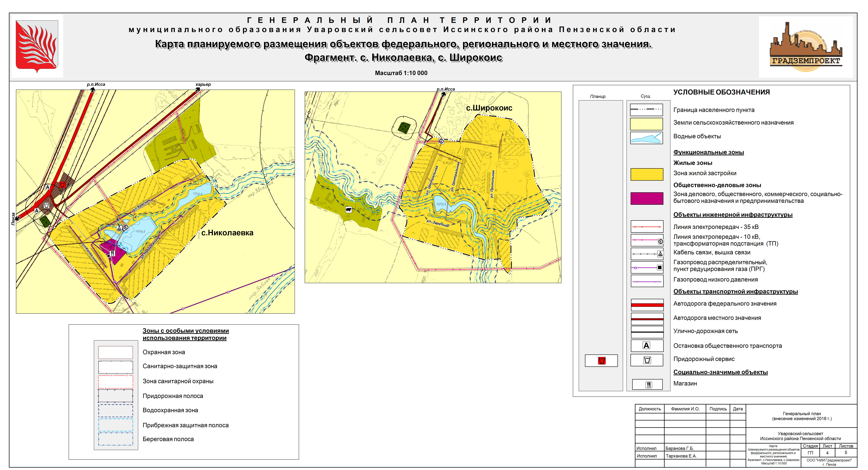
Task: Click the 'Стадия' title block cell
Action: coord(810,446)
